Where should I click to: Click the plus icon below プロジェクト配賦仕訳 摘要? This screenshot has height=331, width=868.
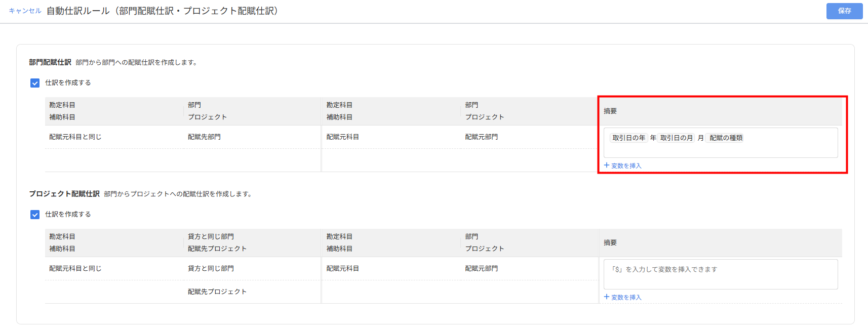[607, 297]
